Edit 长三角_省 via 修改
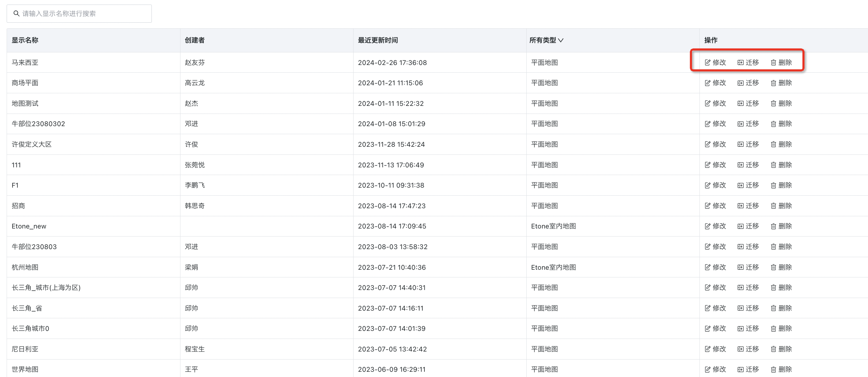The image size is (868, 377). pos(715,308)
